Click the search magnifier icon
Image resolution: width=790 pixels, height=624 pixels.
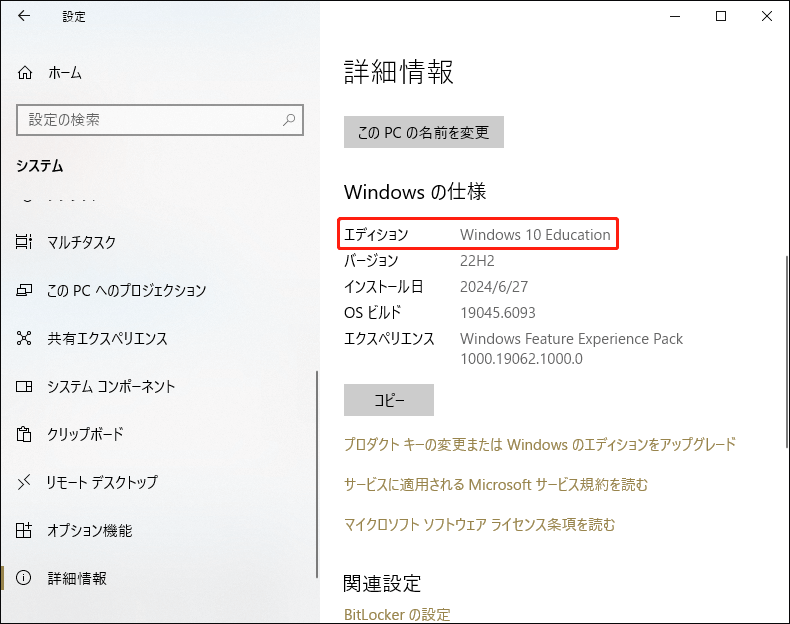tap(289, 120)
